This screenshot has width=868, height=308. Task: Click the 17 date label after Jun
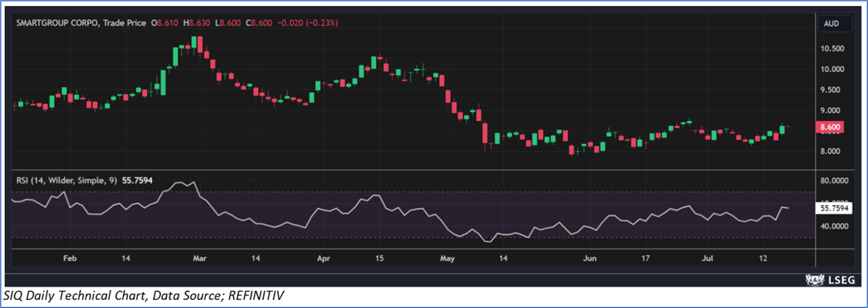645,258
